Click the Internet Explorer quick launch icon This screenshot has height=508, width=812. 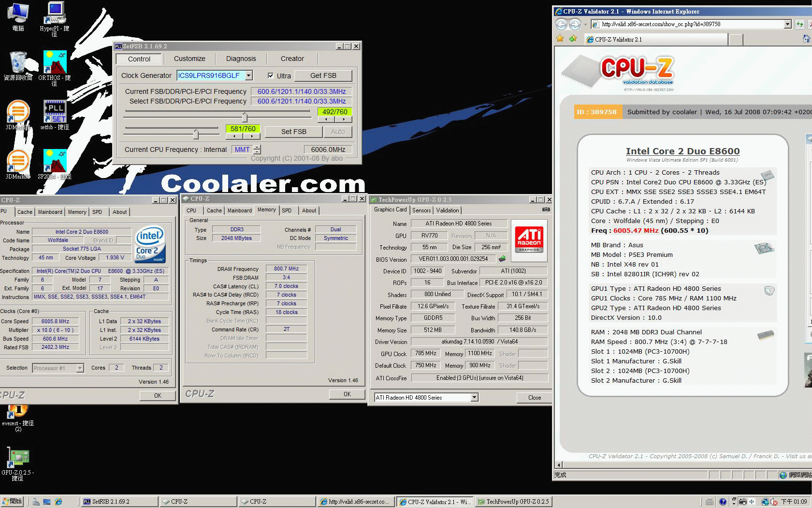tap(58, 502)
